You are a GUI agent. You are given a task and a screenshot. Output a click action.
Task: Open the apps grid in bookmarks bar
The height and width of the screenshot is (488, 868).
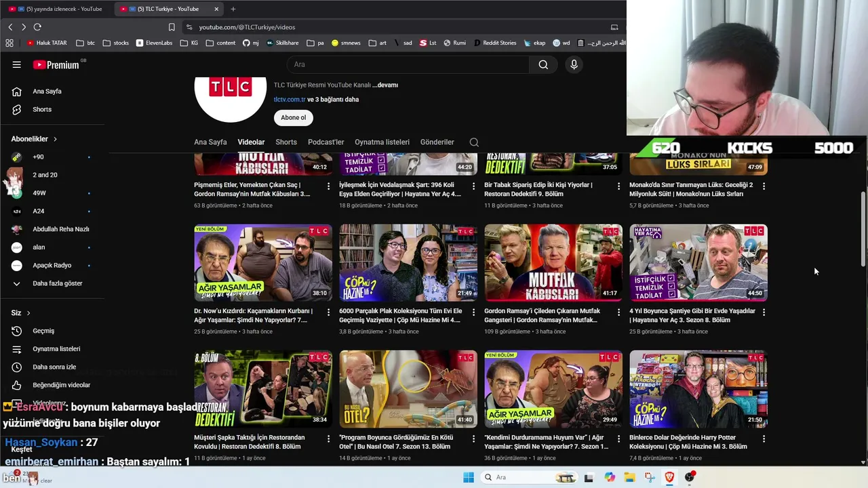9,43
